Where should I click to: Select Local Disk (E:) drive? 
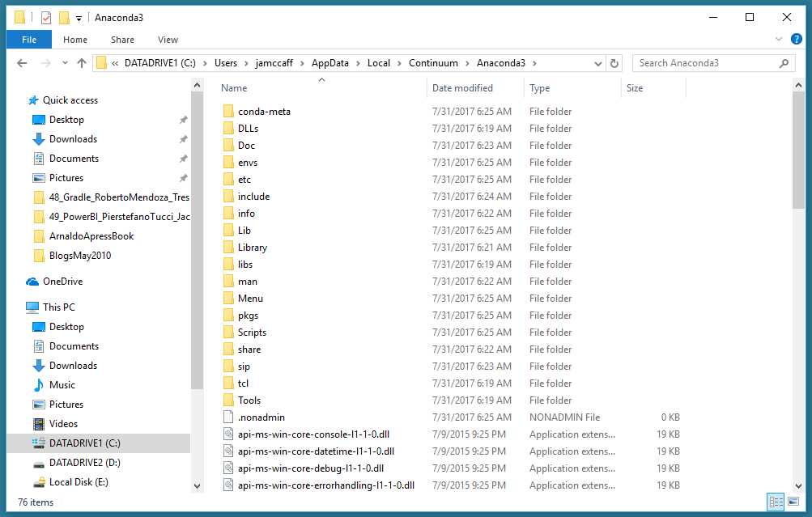tap(79, 482)
